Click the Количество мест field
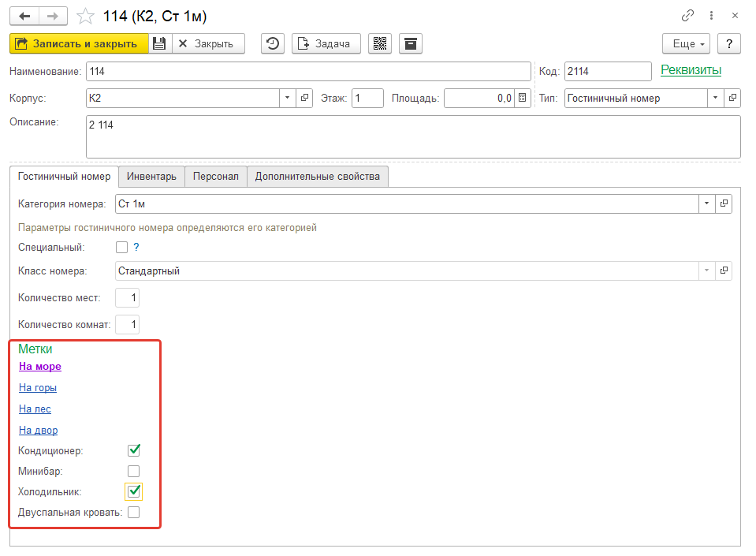The image size is (756, 556). [x=127, y=297]
